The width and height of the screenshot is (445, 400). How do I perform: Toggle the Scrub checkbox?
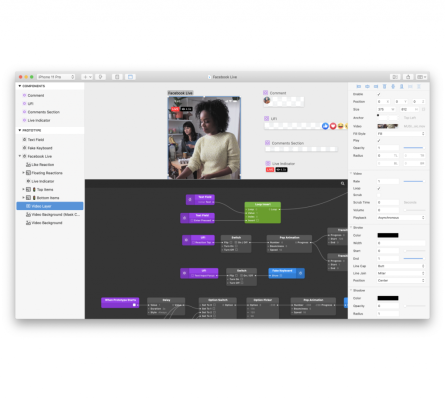click(x=379, y=195)
